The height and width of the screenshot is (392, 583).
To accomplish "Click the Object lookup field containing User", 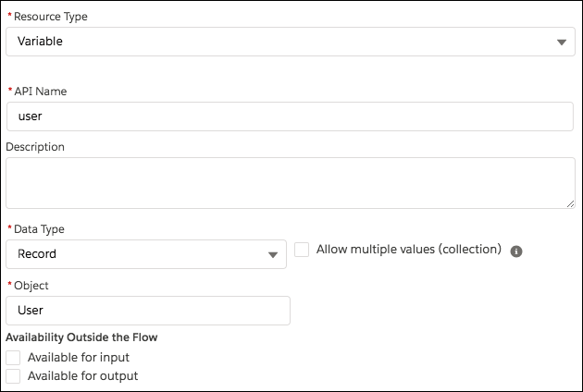I will [x=148, y=311].
